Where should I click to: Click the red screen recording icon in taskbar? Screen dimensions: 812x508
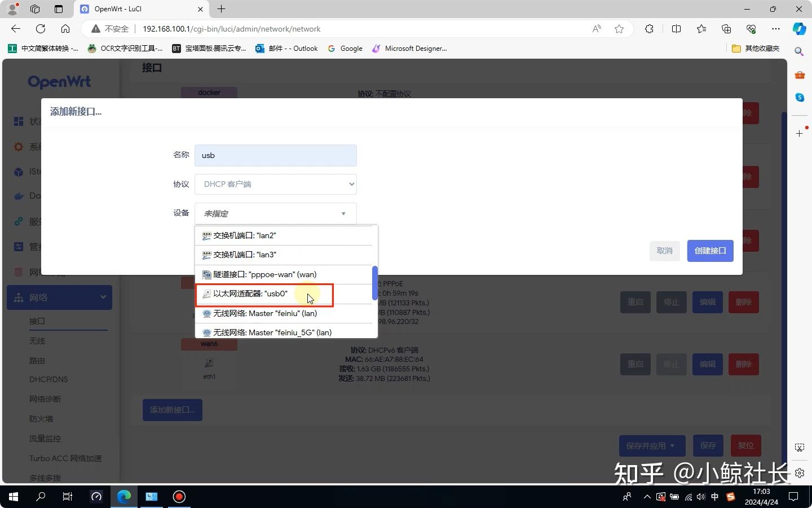pyautogui.click(x=179, y=497)
